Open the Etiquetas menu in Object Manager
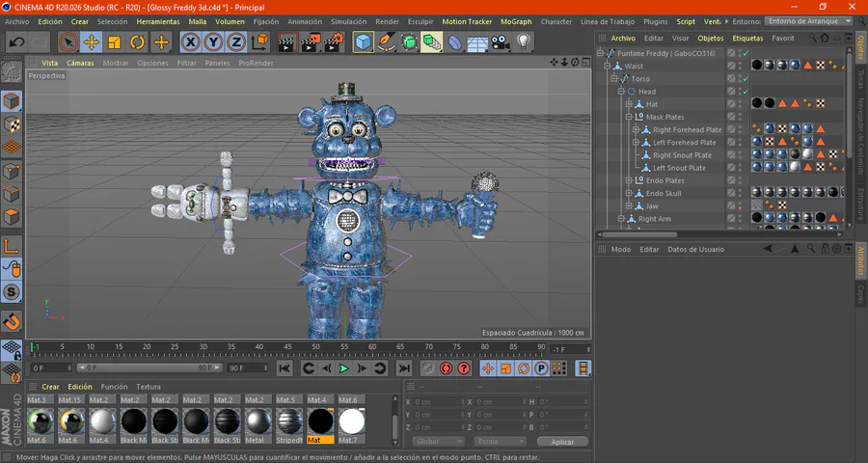Viewport: 868px width, 463px height. (746, 39)
